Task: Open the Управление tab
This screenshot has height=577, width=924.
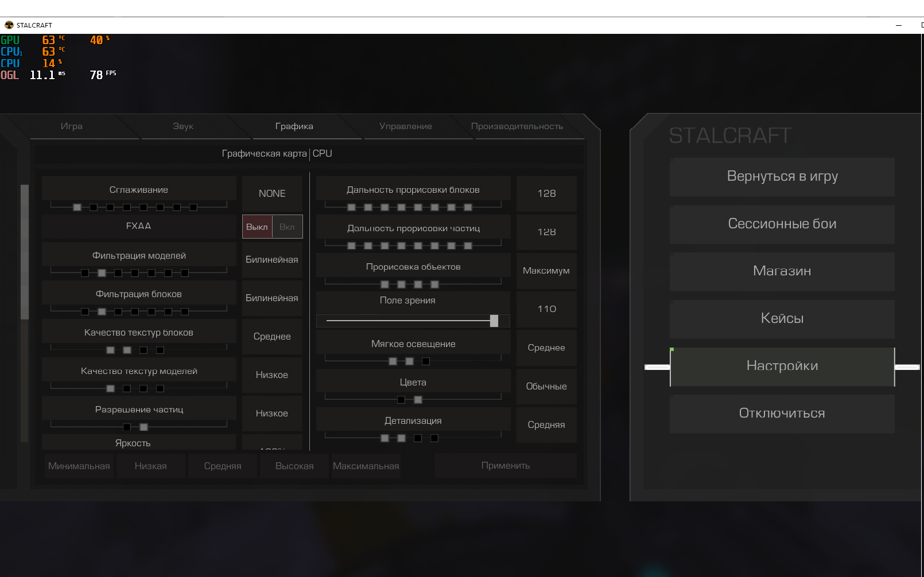Action: click(406, 126)
